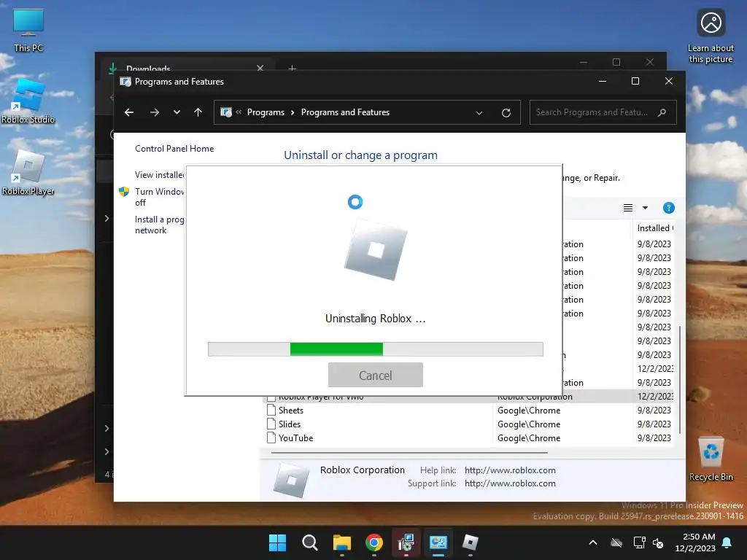Show hidden system tray icons

pyautogui.click(x=593, y=542)
